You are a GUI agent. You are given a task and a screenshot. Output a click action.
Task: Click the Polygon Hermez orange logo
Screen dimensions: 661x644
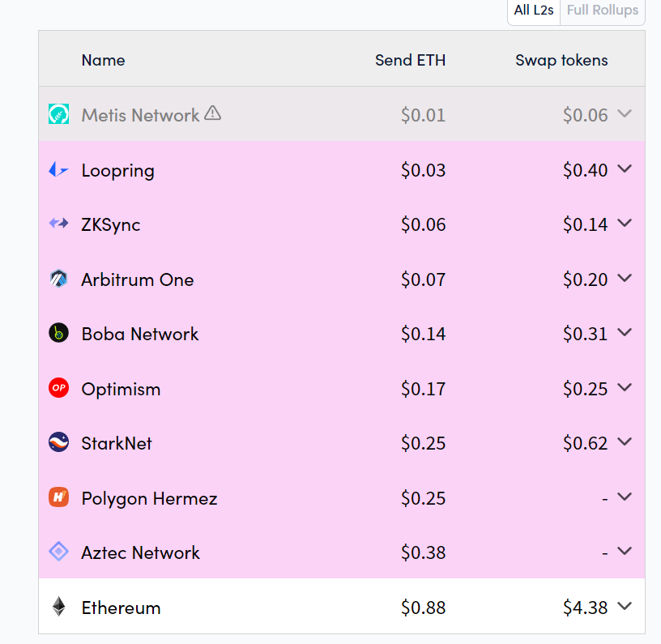coord(58,497)
